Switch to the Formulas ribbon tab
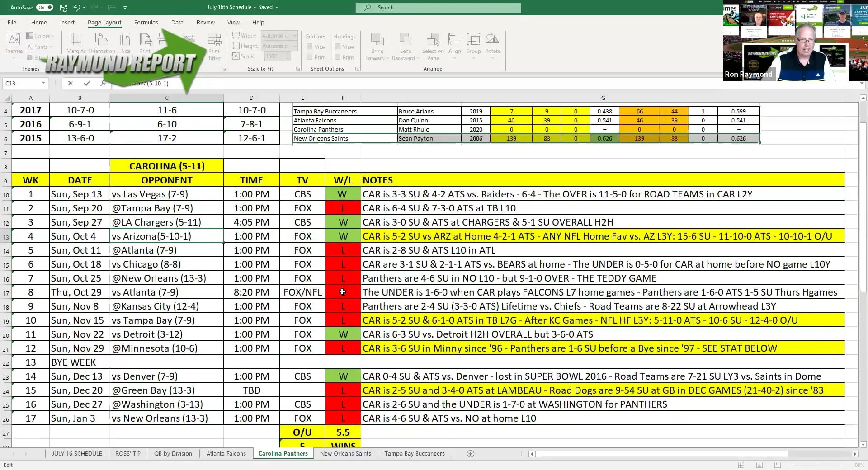This screenshot has height=470, width=868. [x=146, y=22]
